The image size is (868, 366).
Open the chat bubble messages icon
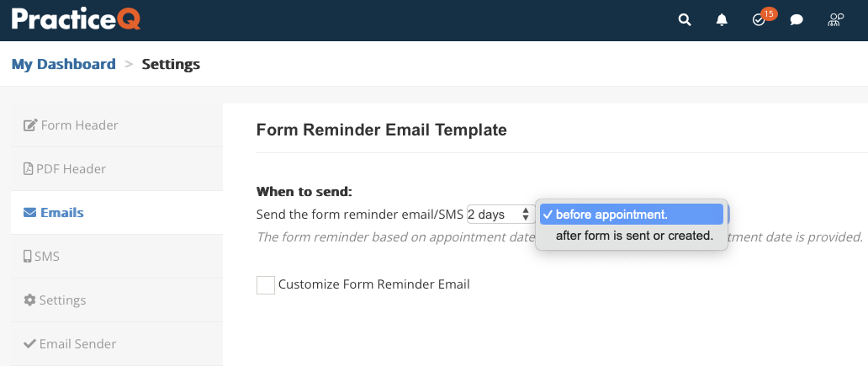pos(797,20)
